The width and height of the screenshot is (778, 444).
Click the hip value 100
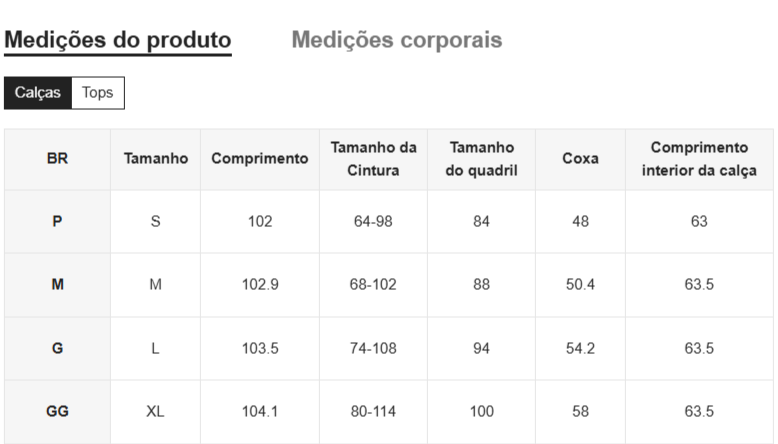481,411
